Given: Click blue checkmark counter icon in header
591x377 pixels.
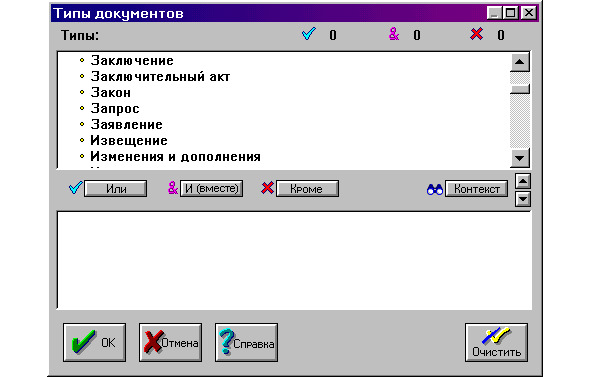Looking at the screenshot, I should (309, 34).
